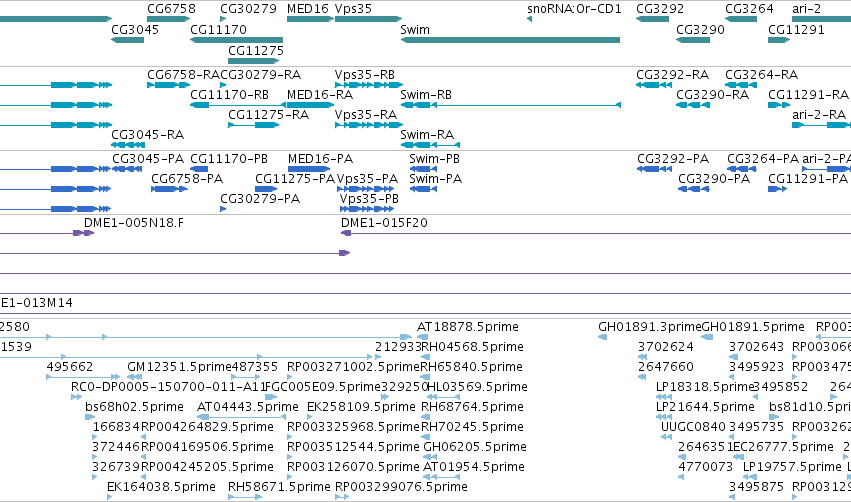This screenshot has width=851, height=502.
Task: Select the CG3290 gene label
Action: pyautogui.click(x=700, y=29)
